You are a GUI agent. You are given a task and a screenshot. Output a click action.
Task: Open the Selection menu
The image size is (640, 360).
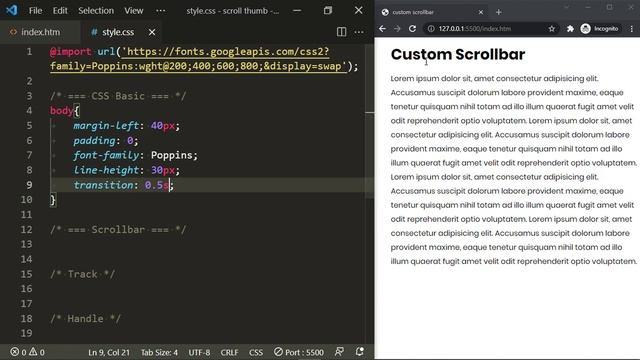tap(96, 11)
